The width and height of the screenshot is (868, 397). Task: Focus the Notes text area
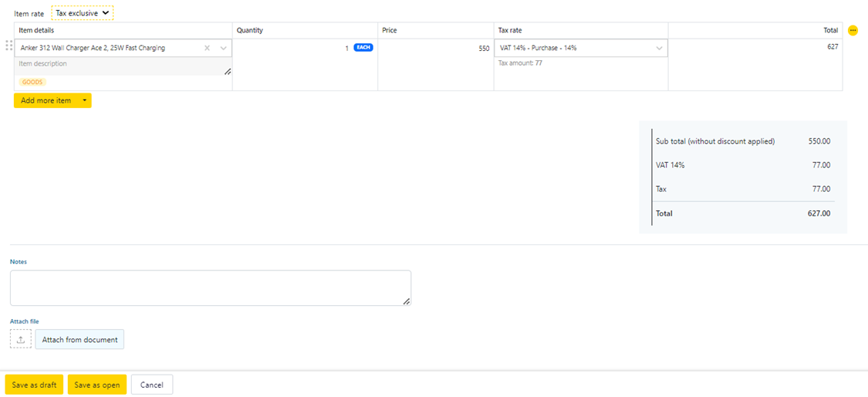coord(210,287)
